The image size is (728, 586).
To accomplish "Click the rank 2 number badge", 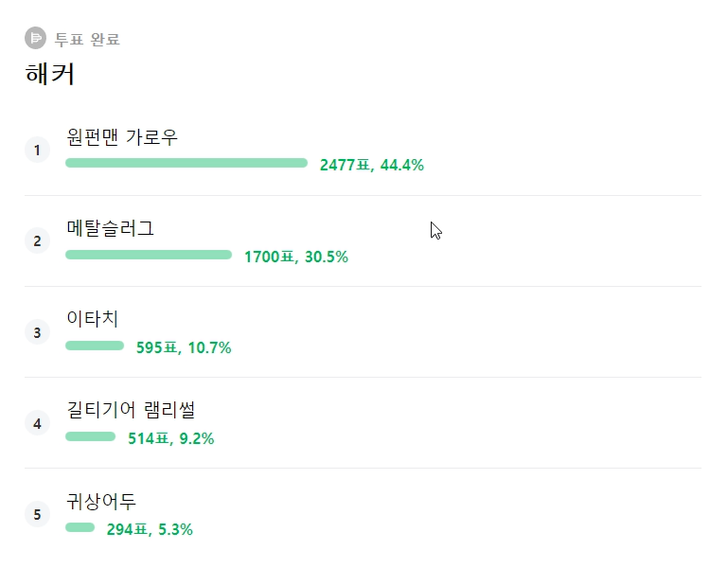I will (37, 240).
